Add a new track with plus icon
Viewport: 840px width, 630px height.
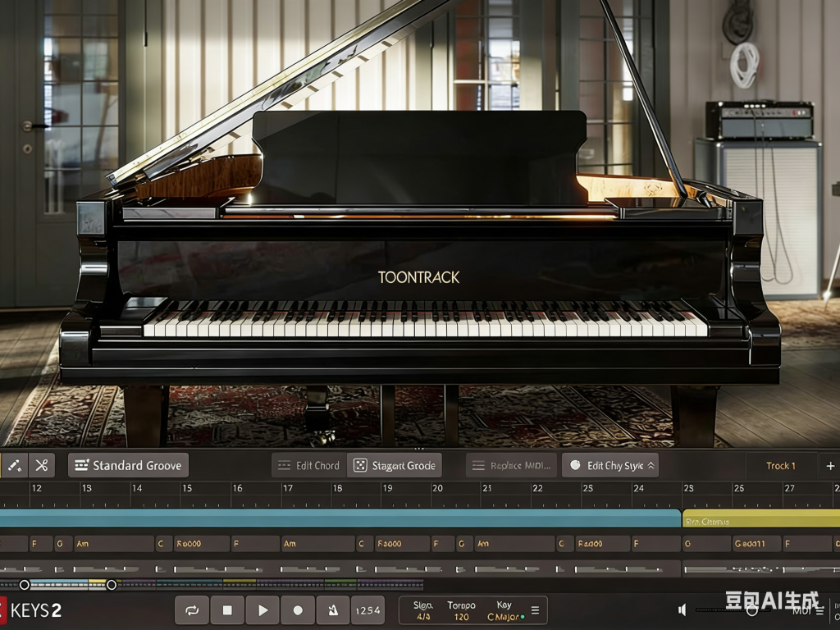click(x=830, y=466)
